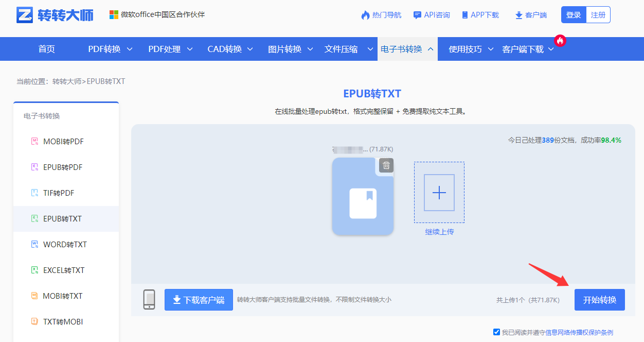Open the CAD转换 menu
Viewport: 644px width, 342px height.
click(x=225, y=49)
